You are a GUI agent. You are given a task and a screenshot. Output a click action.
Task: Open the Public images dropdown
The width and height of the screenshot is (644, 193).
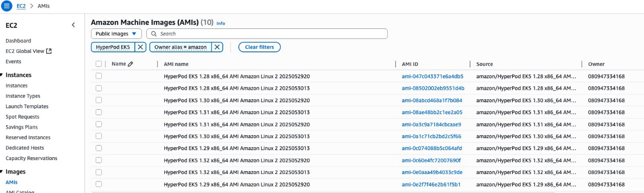tap(116, 34)
